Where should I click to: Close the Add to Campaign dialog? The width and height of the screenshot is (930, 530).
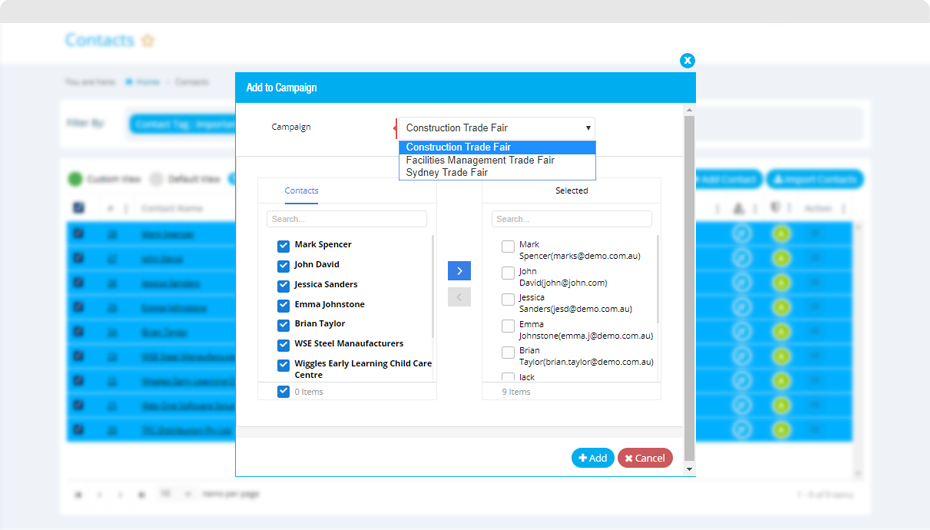tap(687, 60)
